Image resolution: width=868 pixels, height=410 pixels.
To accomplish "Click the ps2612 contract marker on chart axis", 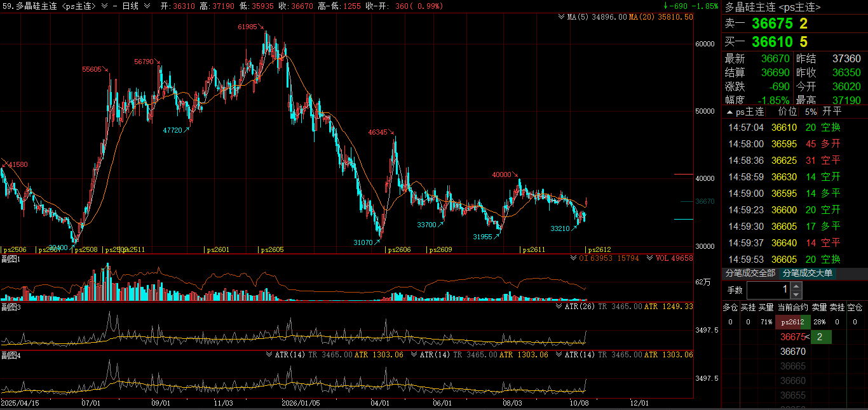I will click(x=600, y=249).
